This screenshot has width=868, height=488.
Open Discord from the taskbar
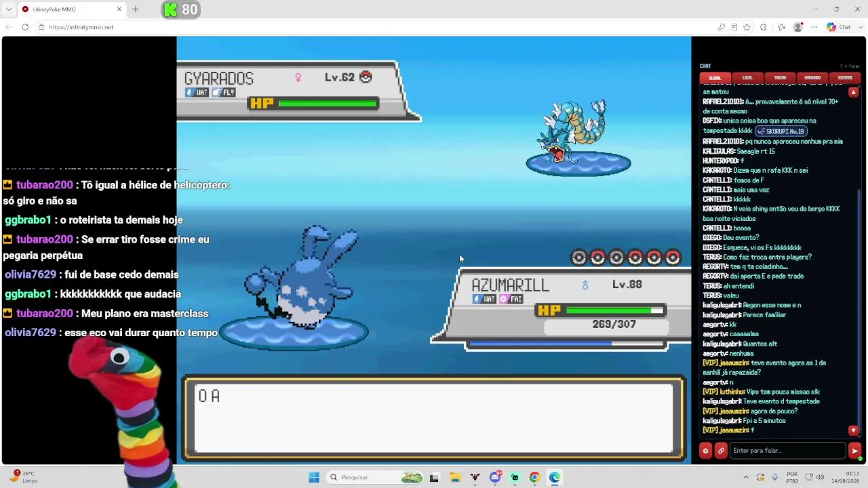click(x=496, y=477)
